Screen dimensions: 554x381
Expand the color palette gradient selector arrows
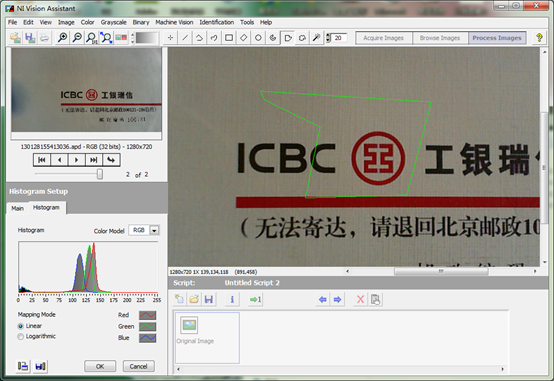(132, 38)
